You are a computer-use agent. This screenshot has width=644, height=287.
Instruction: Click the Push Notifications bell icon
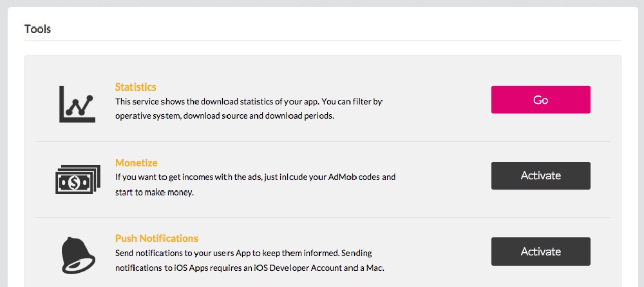pyautogui.click(x=78, y=255)
